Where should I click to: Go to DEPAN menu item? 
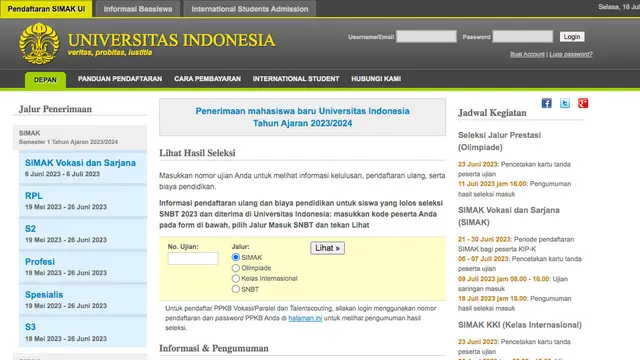coord(45,80)
